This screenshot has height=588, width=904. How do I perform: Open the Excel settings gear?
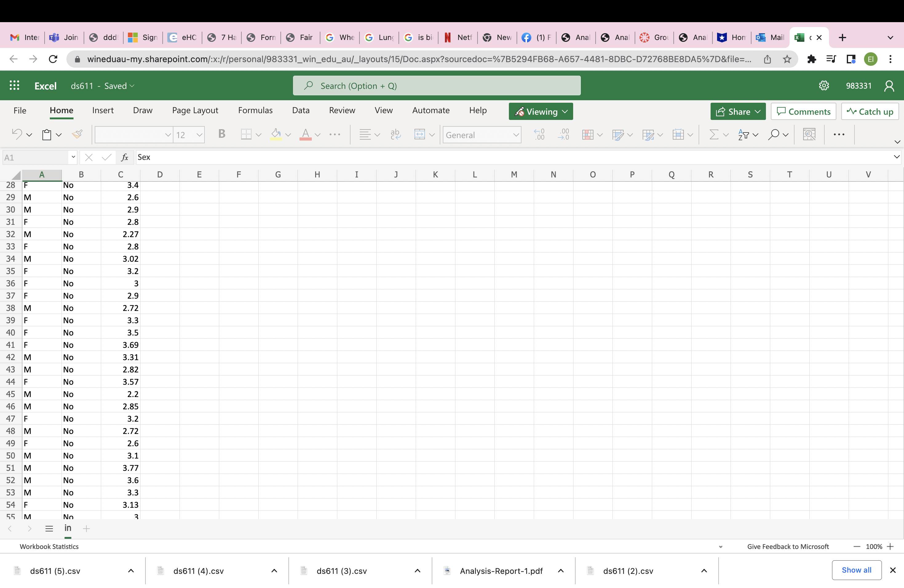pyautogui.click(x=823, y=85)
